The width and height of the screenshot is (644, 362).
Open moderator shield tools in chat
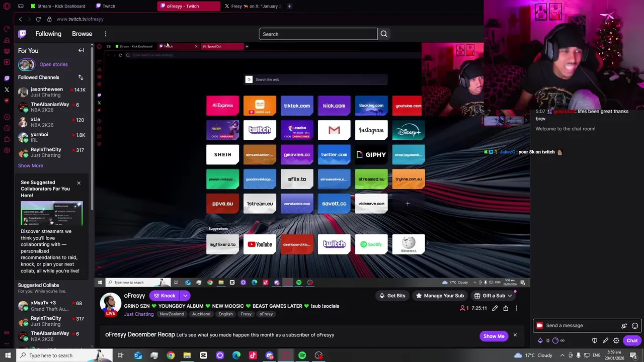[595, 340]
